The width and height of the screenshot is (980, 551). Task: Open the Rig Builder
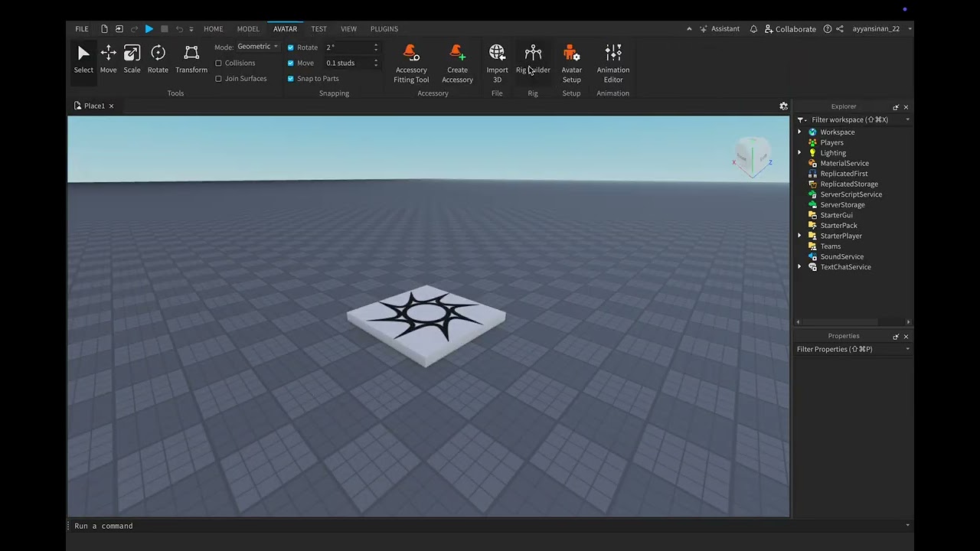point(533,61)
